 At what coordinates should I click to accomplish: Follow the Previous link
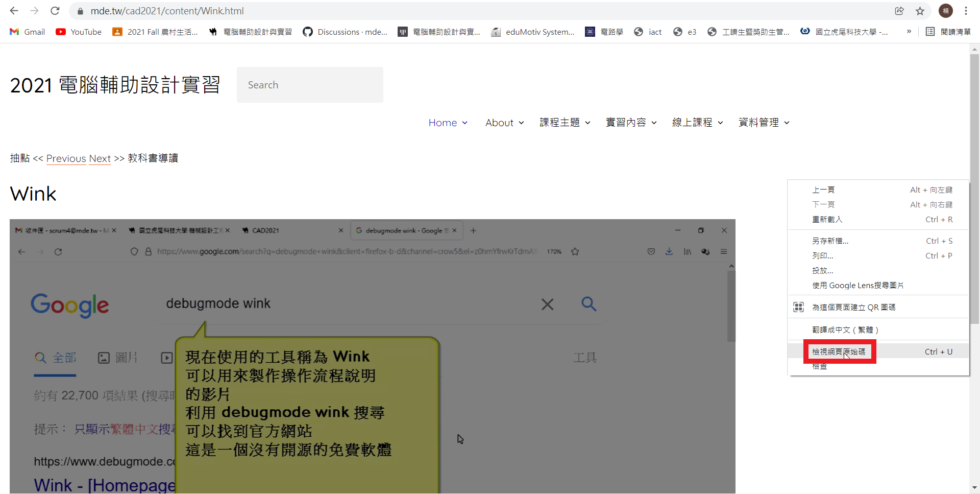66,158
